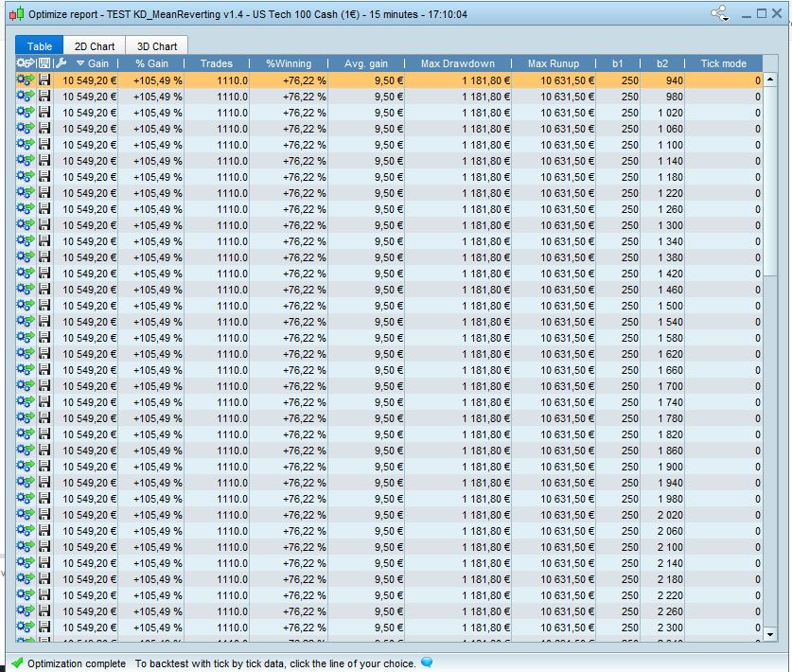Select the highlighted row with b2 940

[389, 80]
